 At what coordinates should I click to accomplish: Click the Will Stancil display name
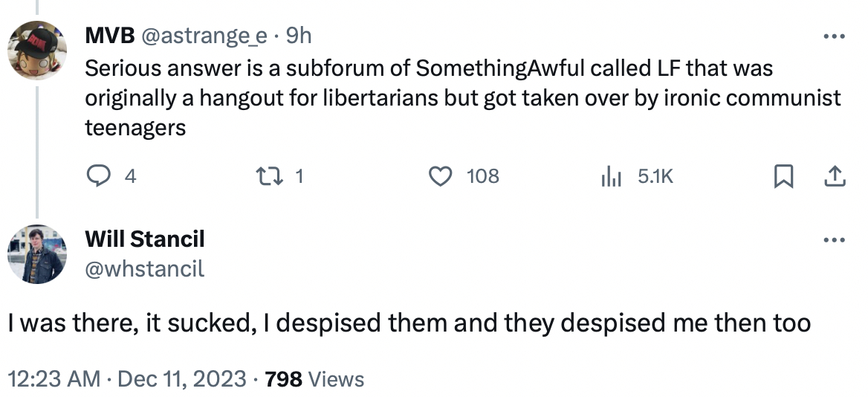145,239
